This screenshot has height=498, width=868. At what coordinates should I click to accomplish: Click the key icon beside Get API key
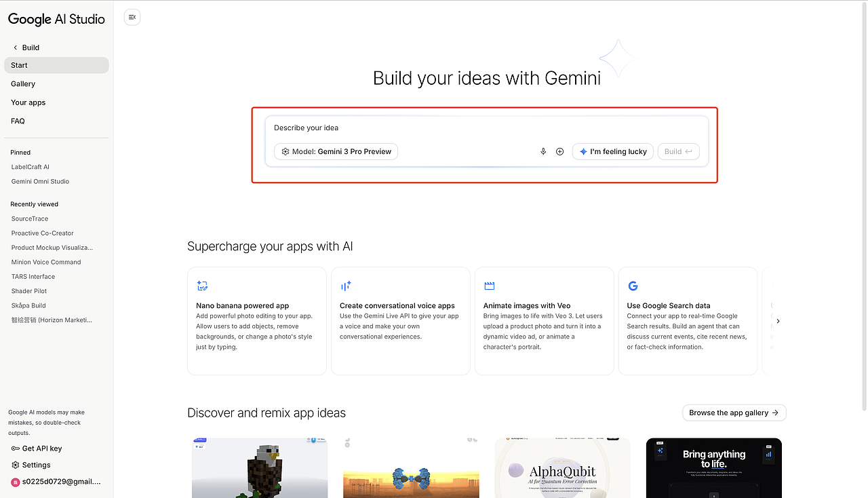point(16,448)
